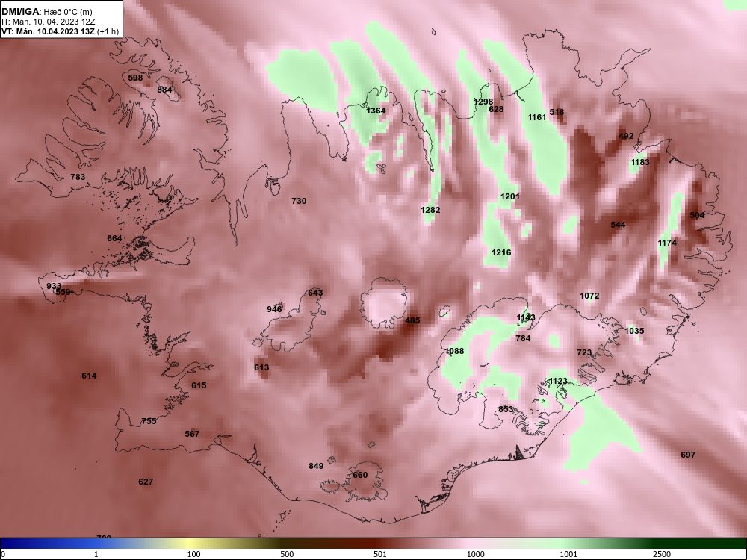This screenshot has width=747, height=560.
Task: Click the 492 height value
Action: point(626,136)
